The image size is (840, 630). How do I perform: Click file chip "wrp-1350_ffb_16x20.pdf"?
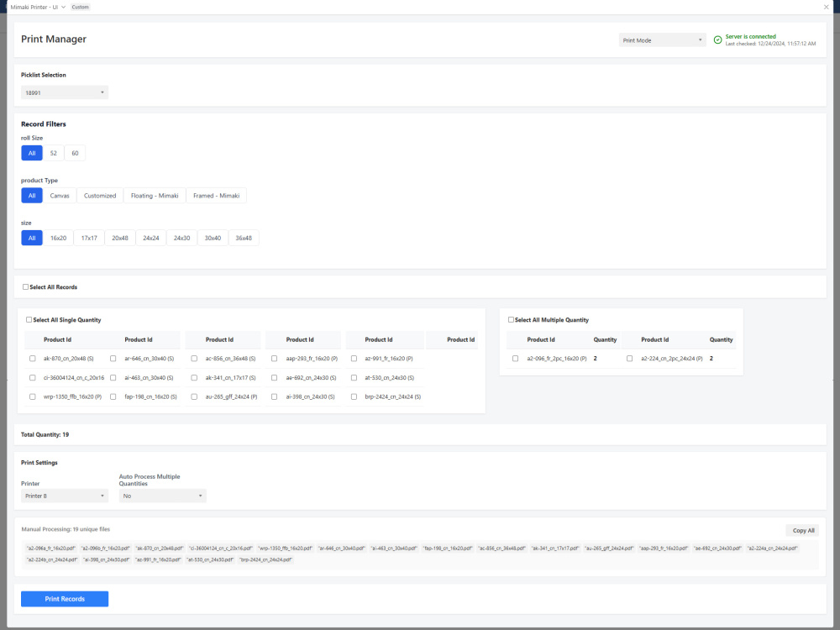(x=285, y=548)
